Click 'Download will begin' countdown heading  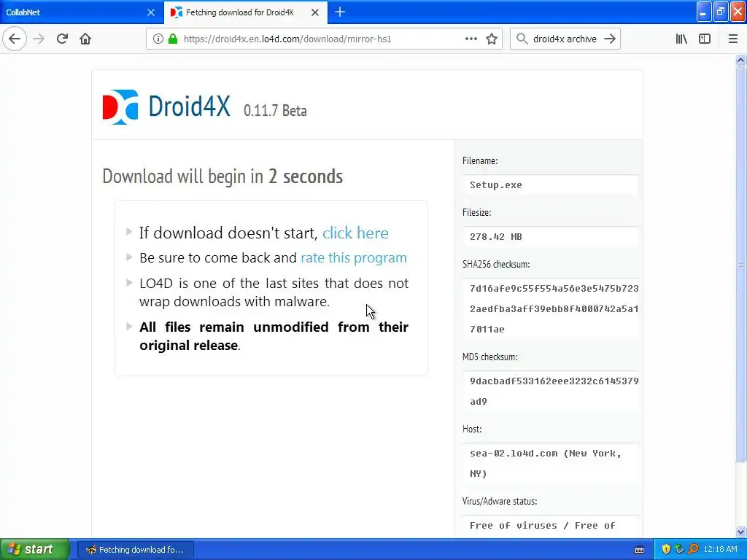[x=222, y=176]
